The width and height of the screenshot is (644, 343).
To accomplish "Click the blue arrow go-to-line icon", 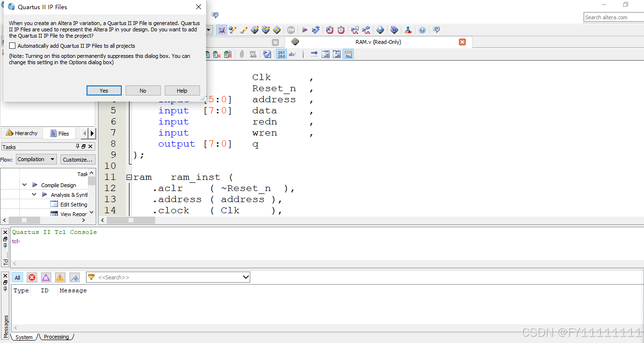I will [x=314, y=54].
